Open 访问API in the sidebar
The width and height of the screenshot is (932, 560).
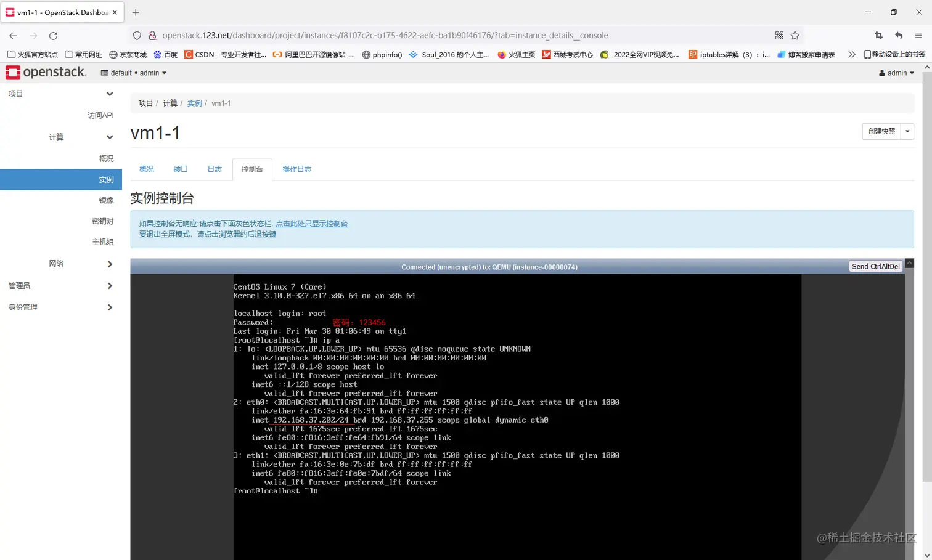(x=100, y=115)
